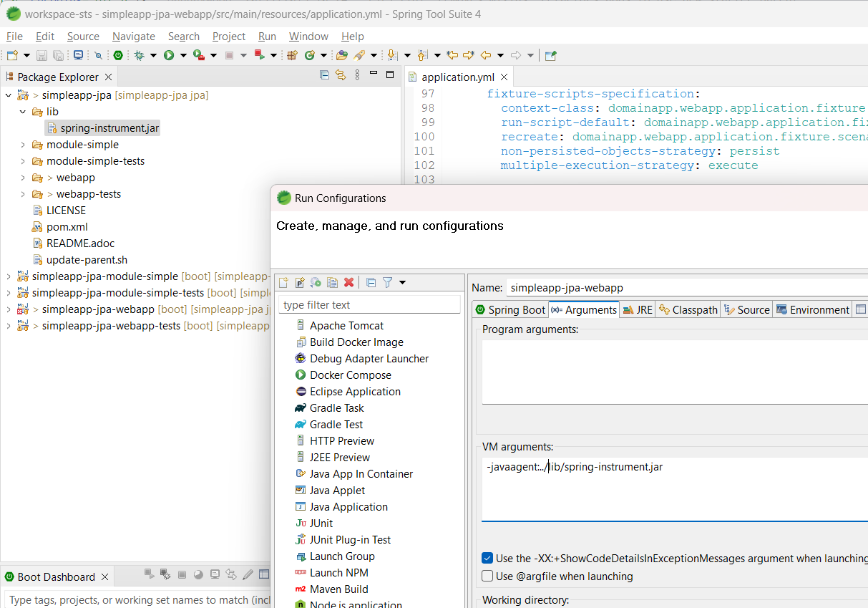The height and width of the screenshot is (608, 868).
Task: Enable Use @argfile when launching
Action: (487, 576)
